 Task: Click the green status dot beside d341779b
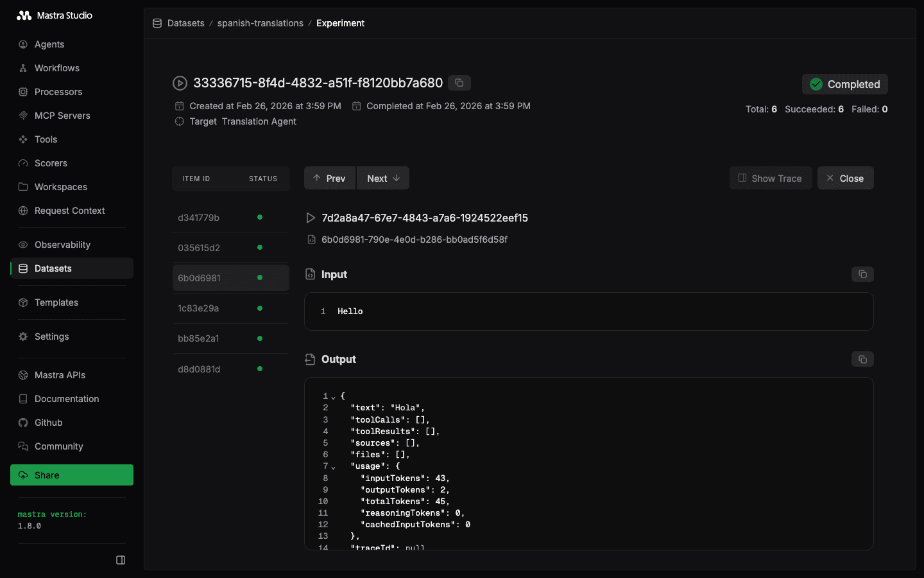point(259,217)
